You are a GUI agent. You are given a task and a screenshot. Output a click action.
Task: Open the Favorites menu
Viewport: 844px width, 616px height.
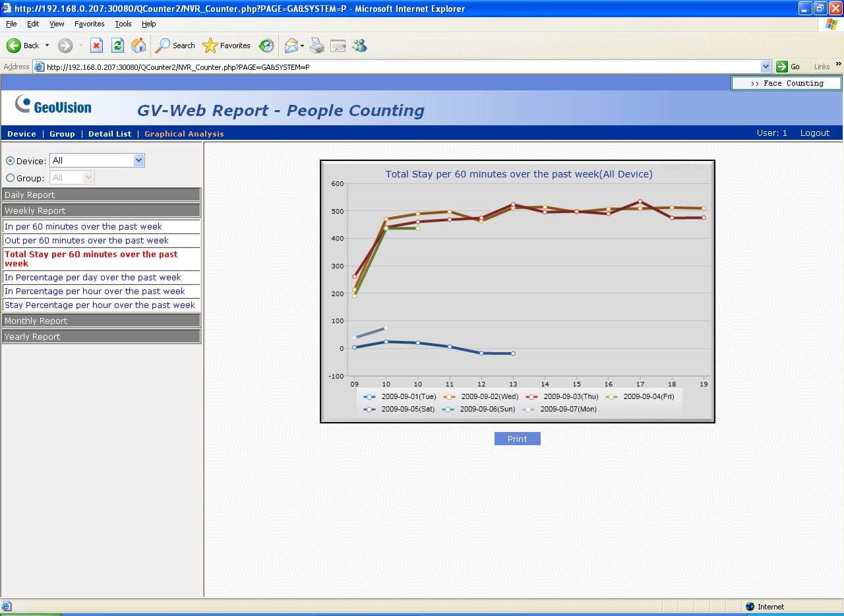tap(89, 24)
